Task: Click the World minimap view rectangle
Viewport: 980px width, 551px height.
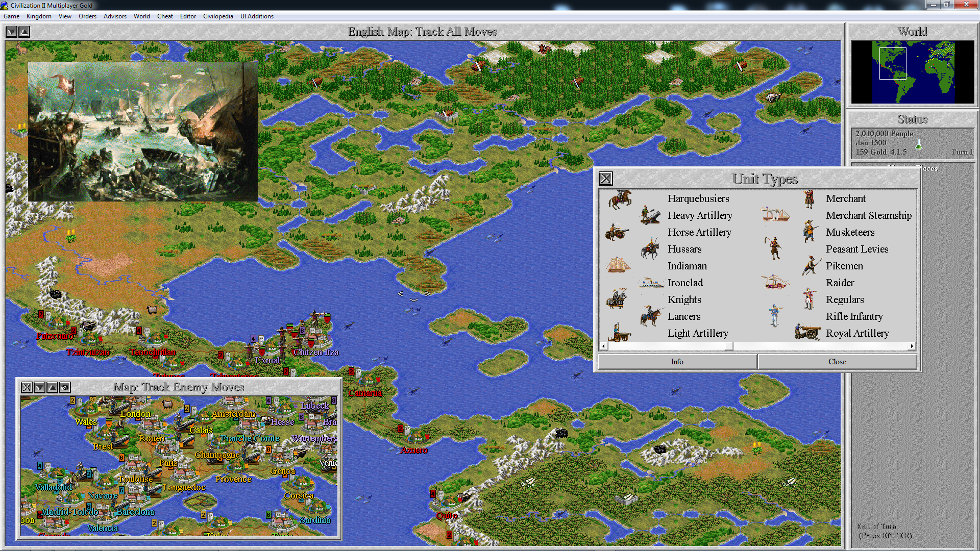Action: click(893, 63)
